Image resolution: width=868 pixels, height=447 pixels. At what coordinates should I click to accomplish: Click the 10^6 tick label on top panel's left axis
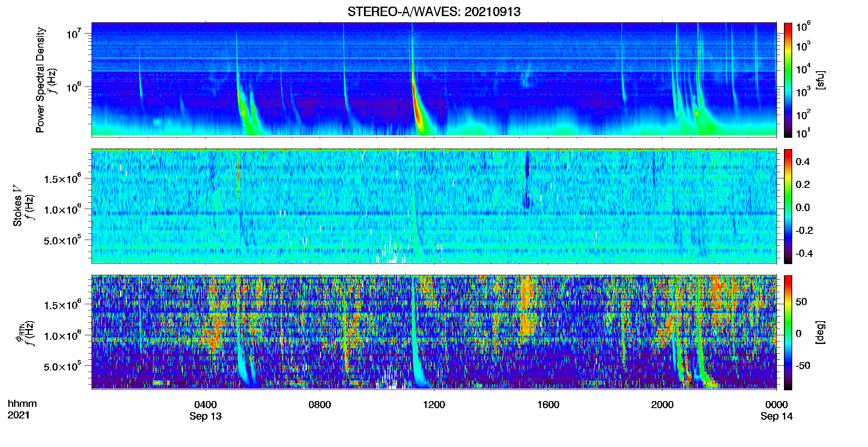click(x=74, y=87)
